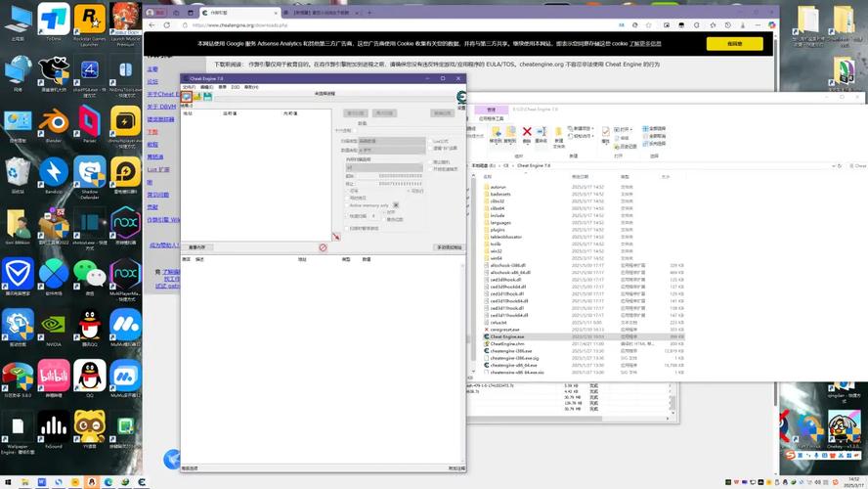Click the open process computer icon
This screenshot has width=868, height=489.
[186, 97]
